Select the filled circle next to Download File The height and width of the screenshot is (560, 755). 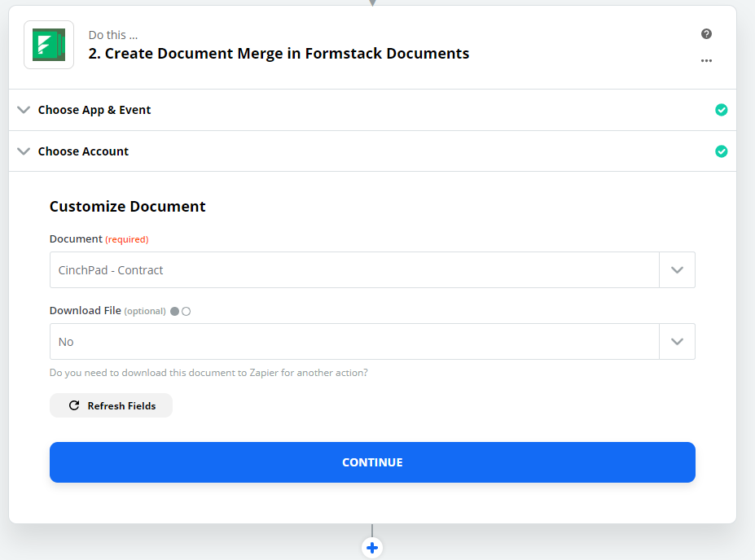click(174, 311)
